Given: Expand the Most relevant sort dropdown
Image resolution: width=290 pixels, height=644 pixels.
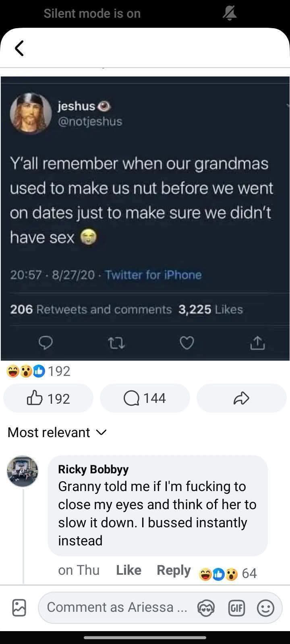Looking at the screenshot, I should (x=57, y=432).
